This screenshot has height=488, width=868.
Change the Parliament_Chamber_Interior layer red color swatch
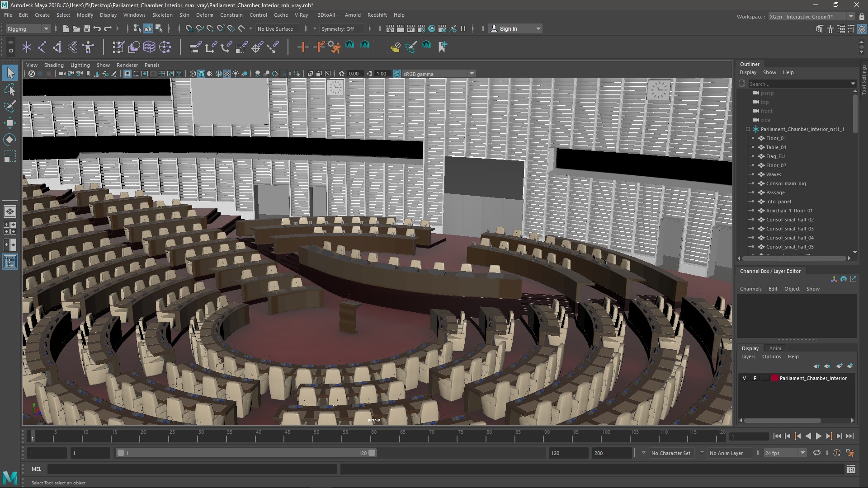tap(774, 378)
